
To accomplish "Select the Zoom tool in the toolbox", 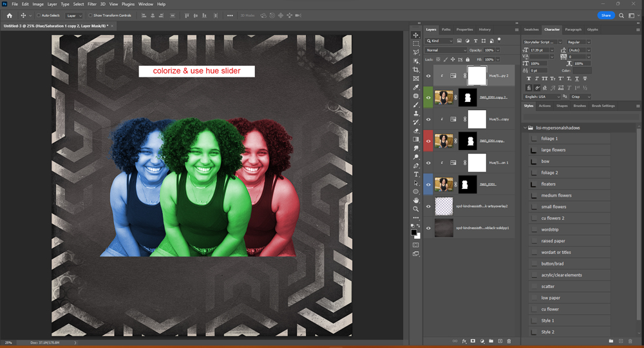I will coord(415,209).
